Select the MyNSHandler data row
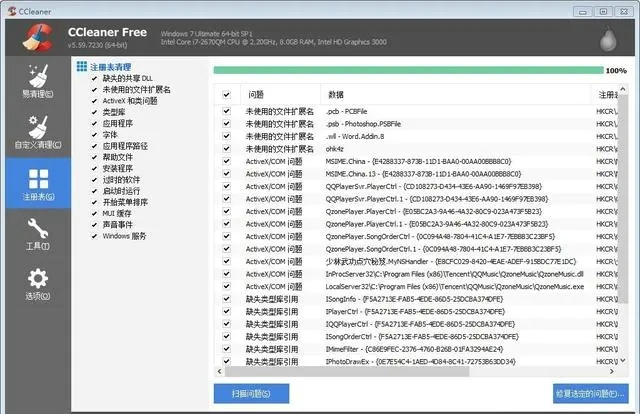This screenshot has width=640, height=414. click(416, 261)
